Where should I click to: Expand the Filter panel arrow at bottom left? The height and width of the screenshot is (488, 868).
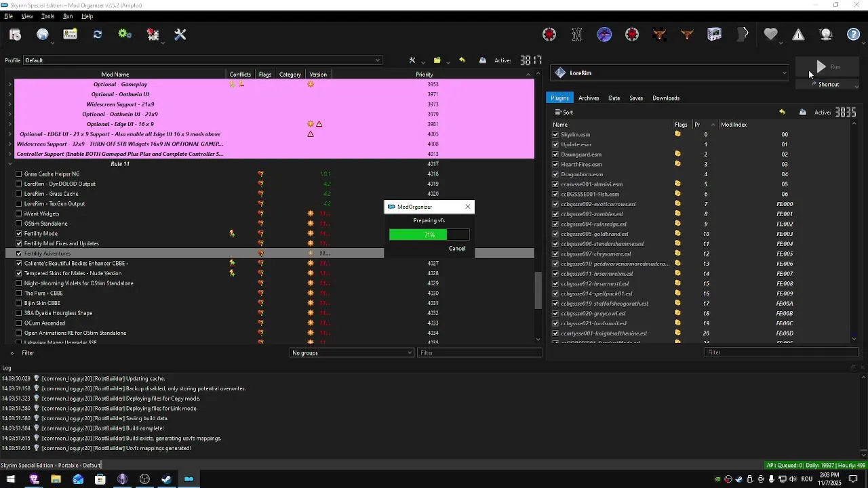12,353
